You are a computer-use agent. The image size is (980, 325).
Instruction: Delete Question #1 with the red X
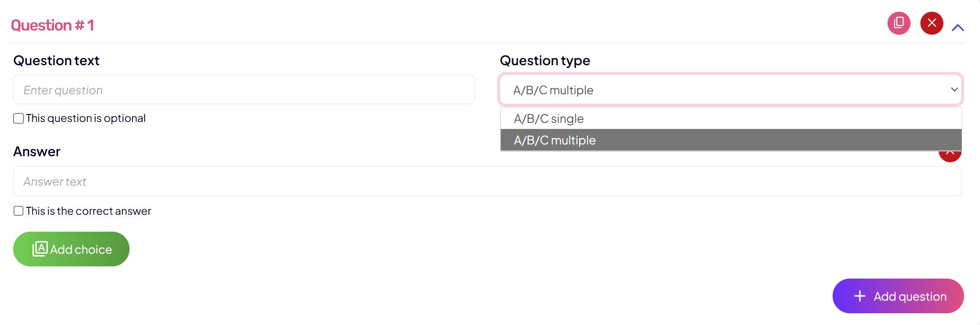[932, 23]
